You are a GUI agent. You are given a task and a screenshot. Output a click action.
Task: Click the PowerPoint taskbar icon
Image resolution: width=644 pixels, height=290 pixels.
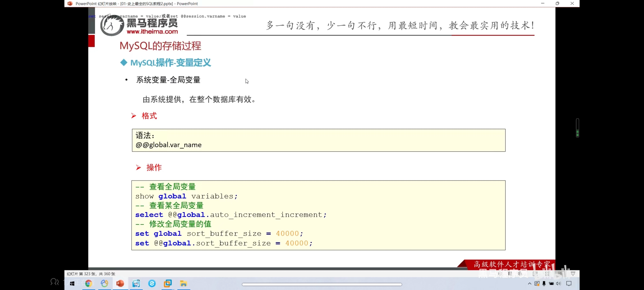coord(120,283)
